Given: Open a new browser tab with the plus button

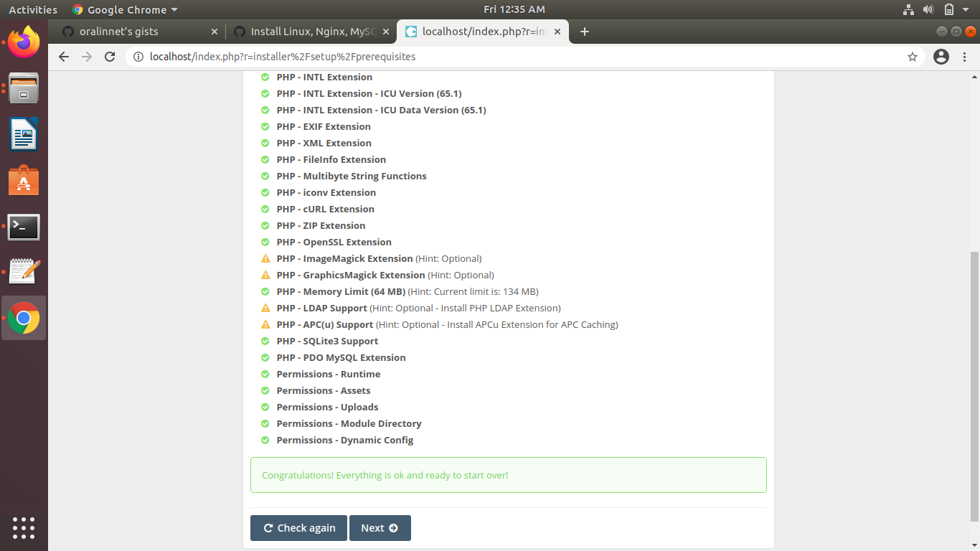Looking at the screenshot, I should click(584, 32).
